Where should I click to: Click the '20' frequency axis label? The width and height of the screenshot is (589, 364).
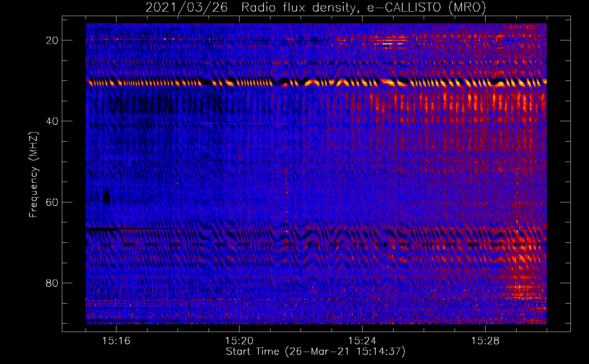[x=52, y=40]
